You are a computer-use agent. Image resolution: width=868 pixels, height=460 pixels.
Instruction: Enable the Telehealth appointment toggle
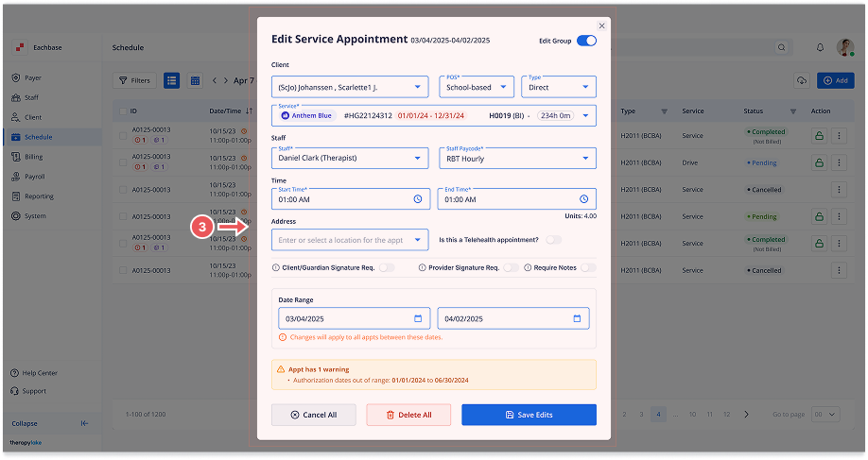(553, 240)
